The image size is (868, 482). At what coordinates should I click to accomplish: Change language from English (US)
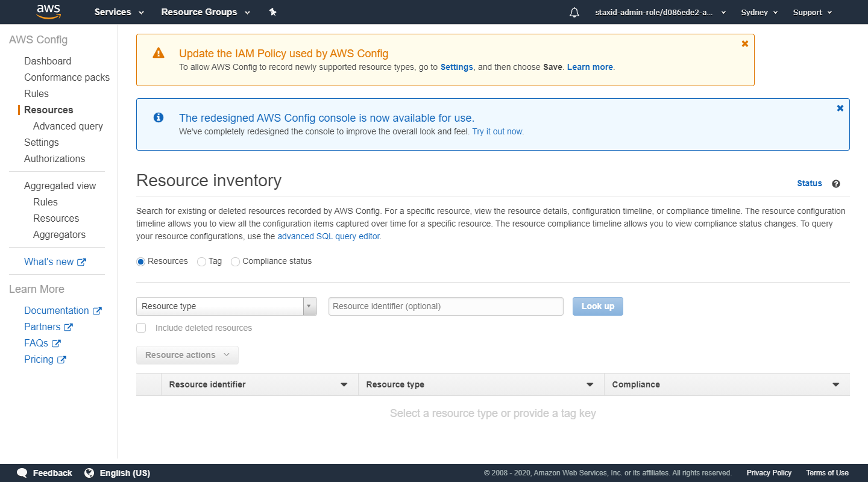pos(125,473)
